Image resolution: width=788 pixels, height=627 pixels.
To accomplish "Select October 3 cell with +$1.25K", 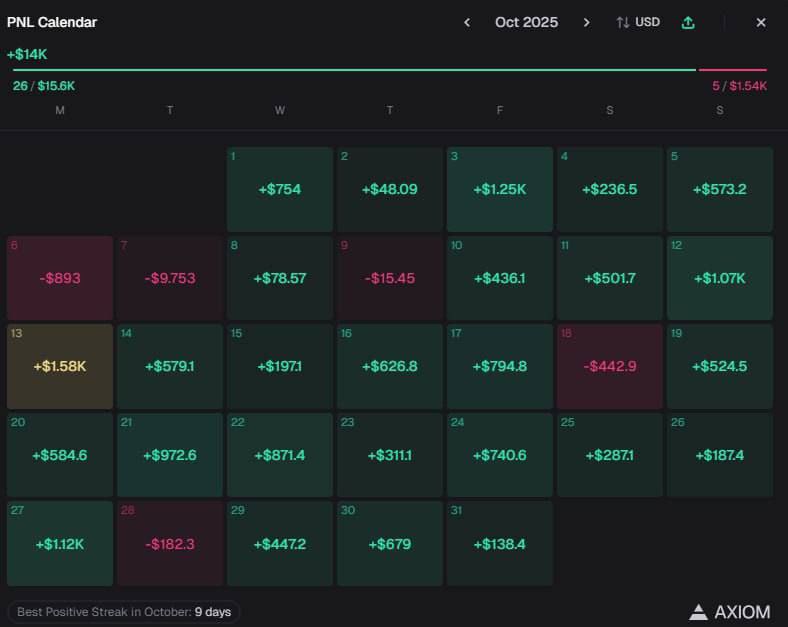I will 500,189.
